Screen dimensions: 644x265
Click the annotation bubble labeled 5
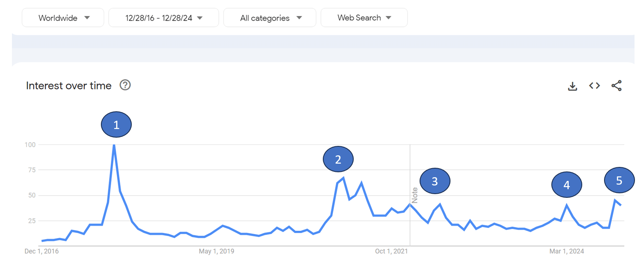[x=619, y=180]
